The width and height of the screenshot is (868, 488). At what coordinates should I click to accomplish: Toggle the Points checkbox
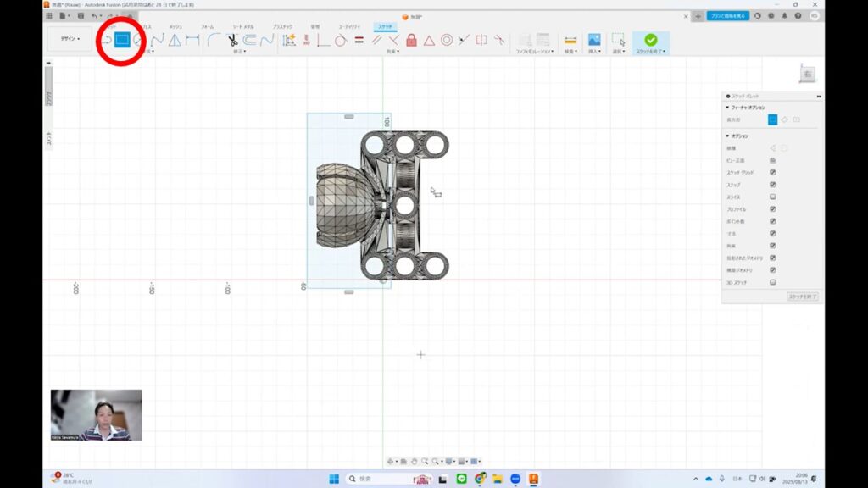click(x=773, y=221)
